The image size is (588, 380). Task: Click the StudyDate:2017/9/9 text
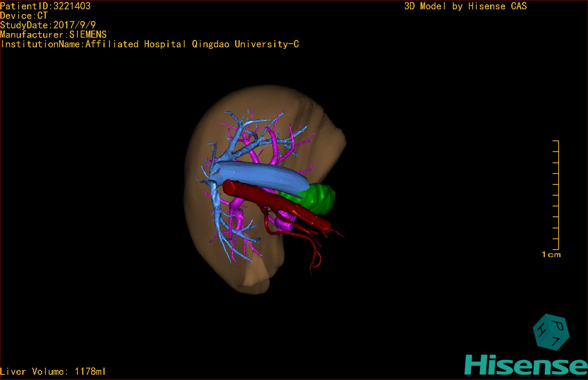[x=48, y=25]
